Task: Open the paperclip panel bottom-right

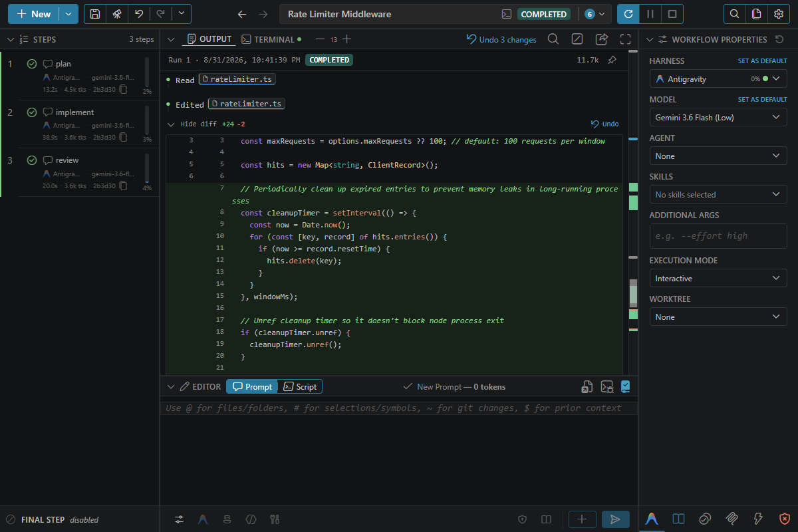Action: [x=731, y=519]
